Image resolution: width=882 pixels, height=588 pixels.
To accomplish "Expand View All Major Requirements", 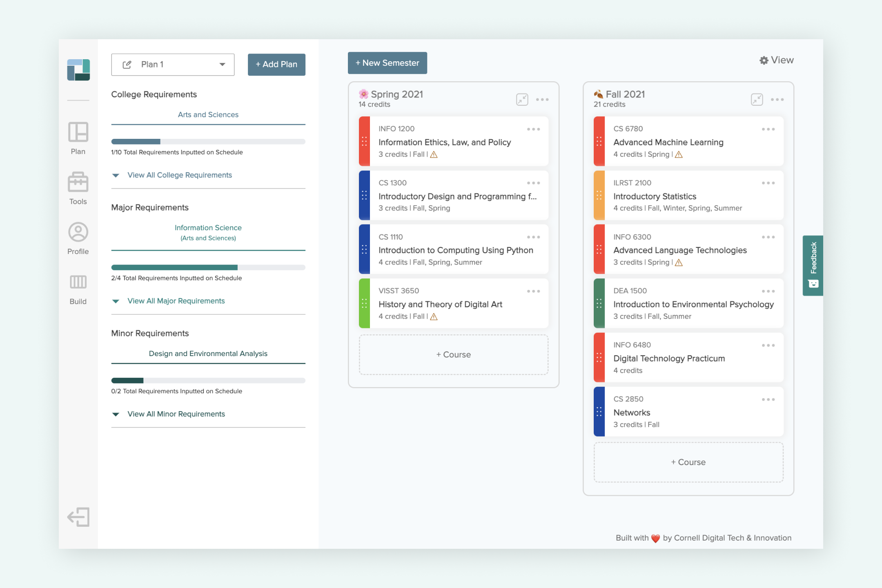I will pyautogui.click(x=176, y=301).
